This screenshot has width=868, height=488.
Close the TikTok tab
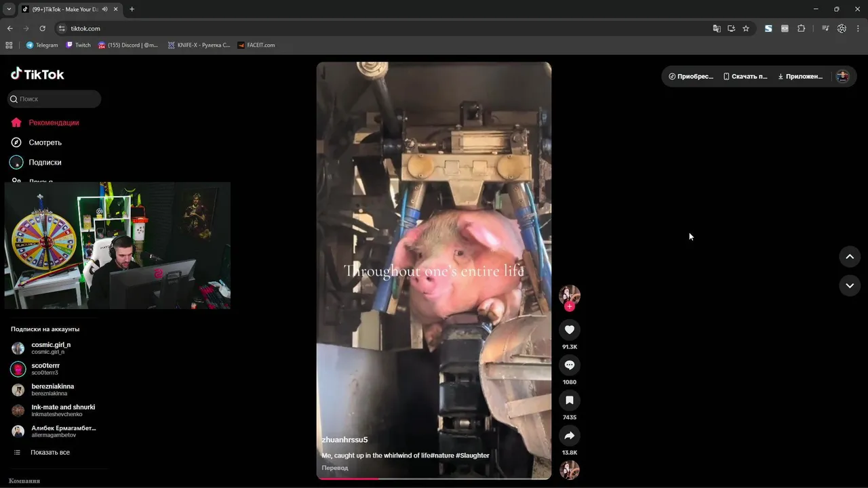point(116,9)
